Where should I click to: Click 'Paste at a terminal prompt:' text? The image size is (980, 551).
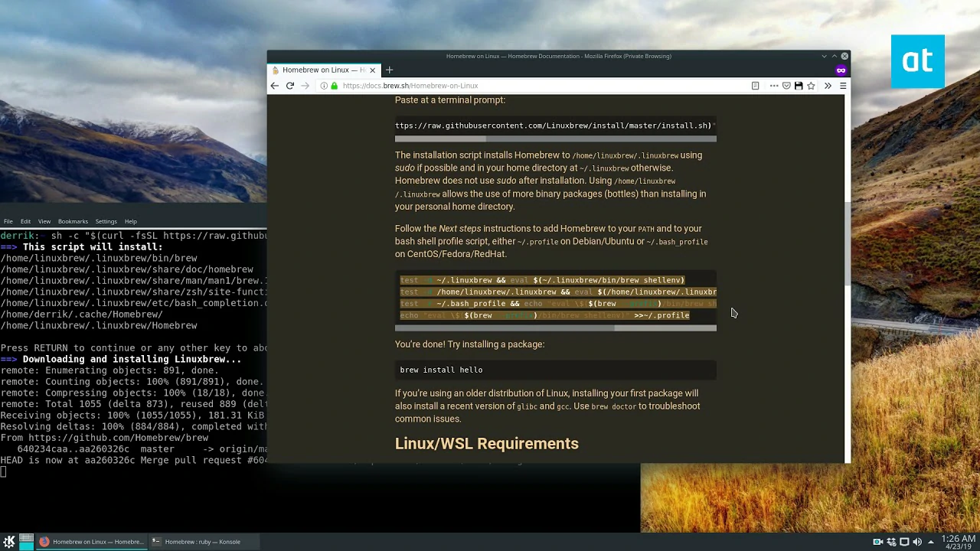click(450, 100)
